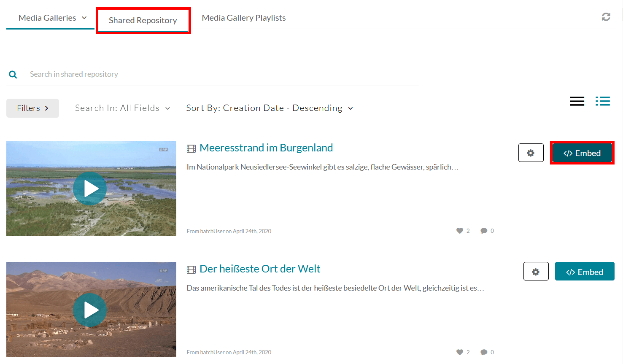Like the Der heißeste Ort der Welt video

(x=460, y=352)
